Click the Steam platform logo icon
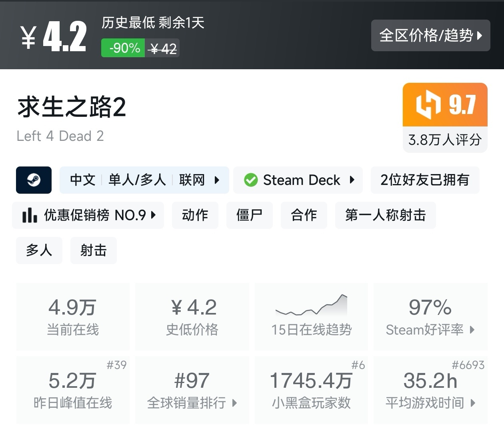Image resolution: width=504 pixels, height=425 pixels. [34, 180]
